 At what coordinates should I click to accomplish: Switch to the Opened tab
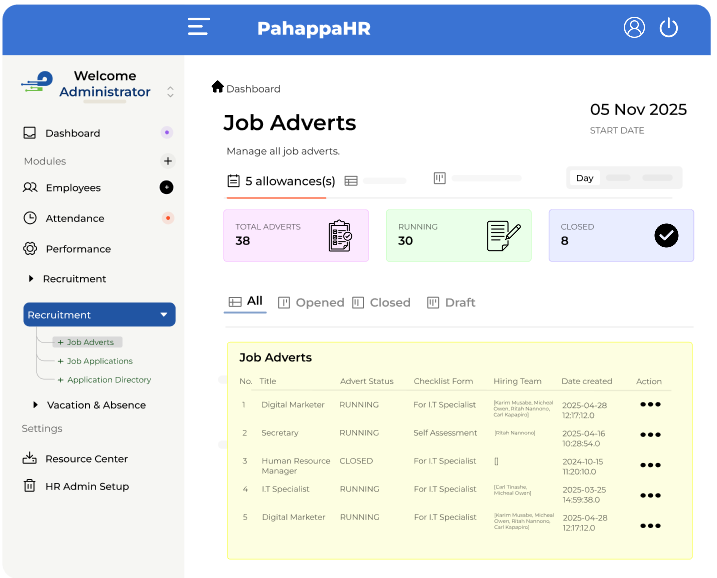pyautogui.click(x=311, y=302)
